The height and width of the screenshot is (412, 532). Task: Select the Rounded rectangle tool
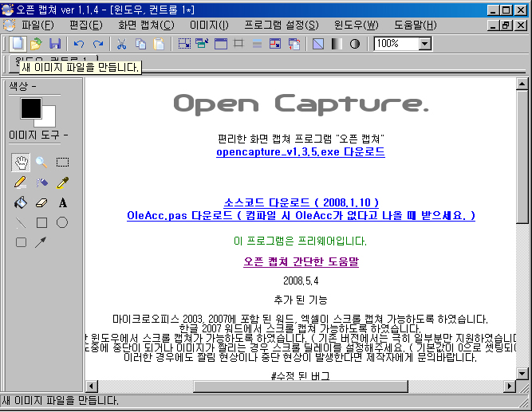pyautogui.click(x=21, y=242)
